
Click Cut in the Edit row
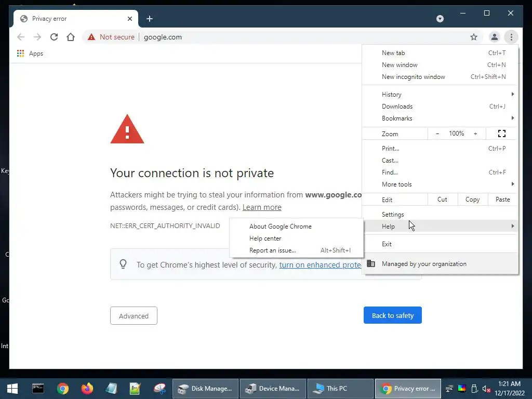pos(442,199)
